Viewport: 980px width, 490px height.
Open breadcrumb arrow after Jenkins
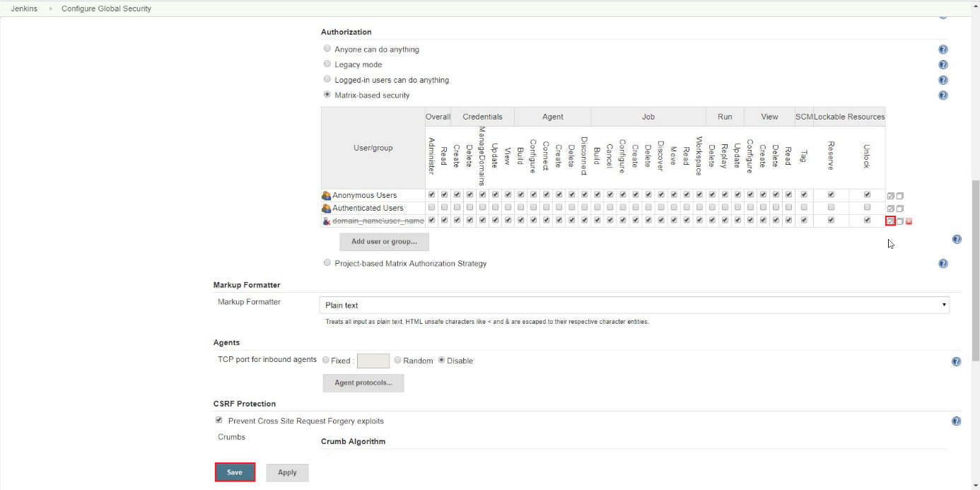pyautogui.click(x=50, y=9)
